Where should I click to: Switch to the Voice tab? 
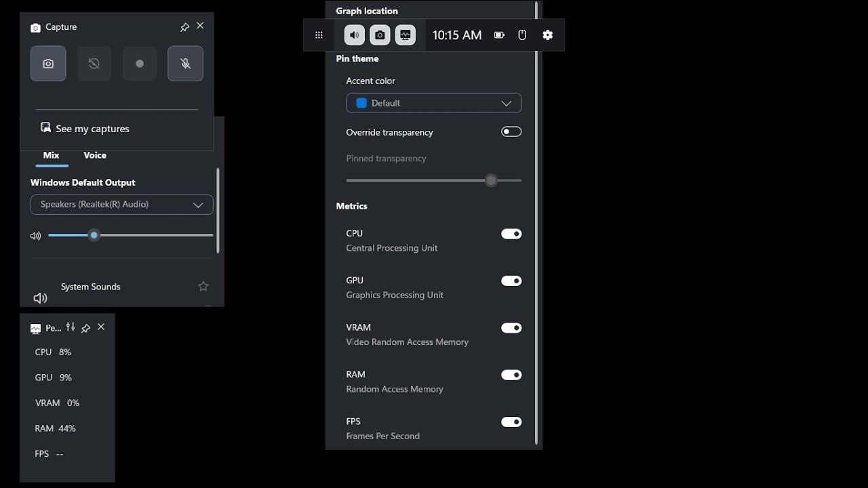tap(95, 155)
